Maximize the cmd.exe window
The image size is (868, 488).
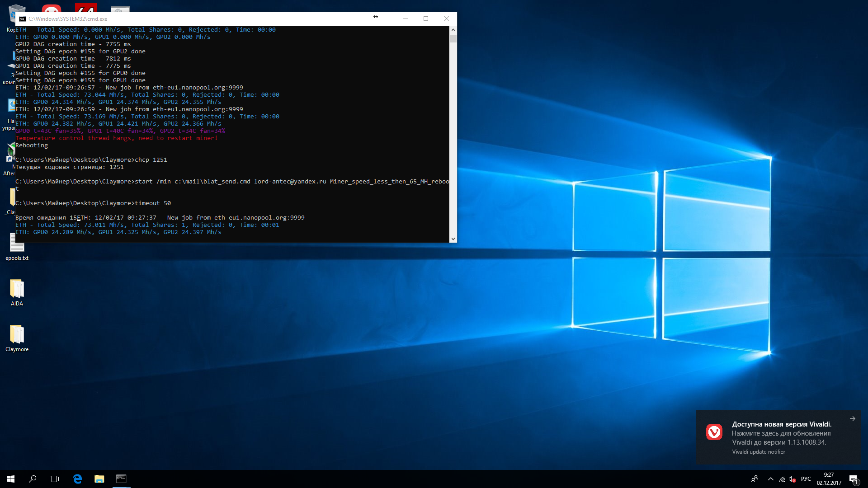426,19
